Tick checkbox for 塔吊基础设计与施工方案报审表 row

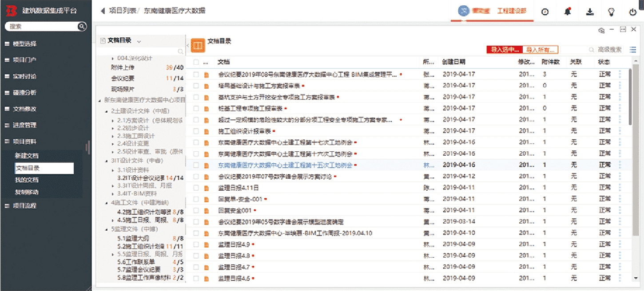tap(196, 86)
